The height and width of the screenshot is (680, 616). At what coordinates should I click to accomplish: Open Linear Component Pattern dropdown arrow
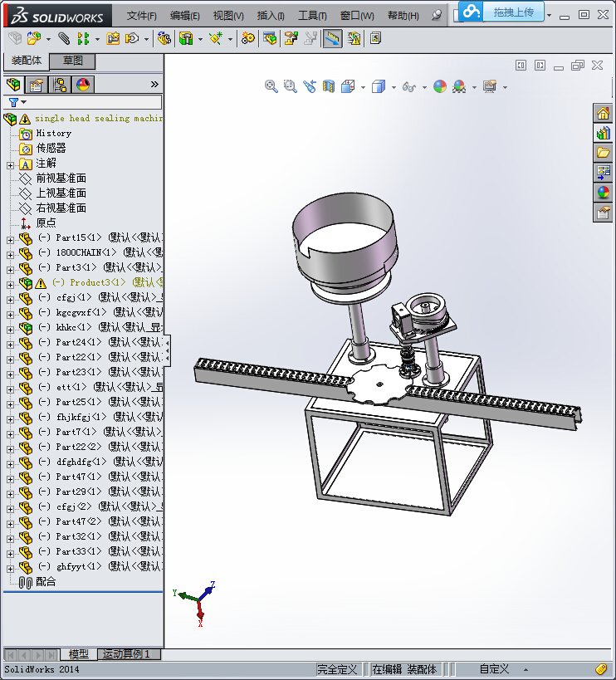(x=97, y=40)
